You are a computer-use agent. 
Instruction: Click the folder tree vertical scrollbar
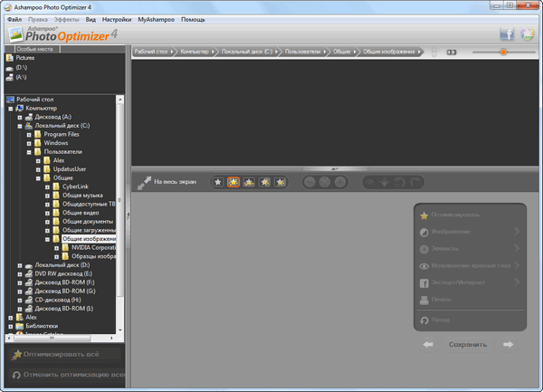click(119, 200)
